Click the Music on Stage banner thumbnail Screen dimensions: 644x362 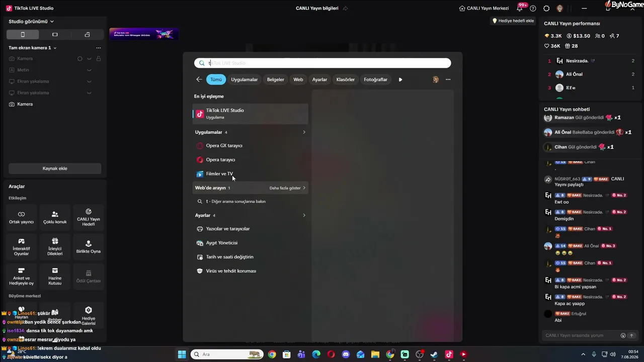pos(144,34)
